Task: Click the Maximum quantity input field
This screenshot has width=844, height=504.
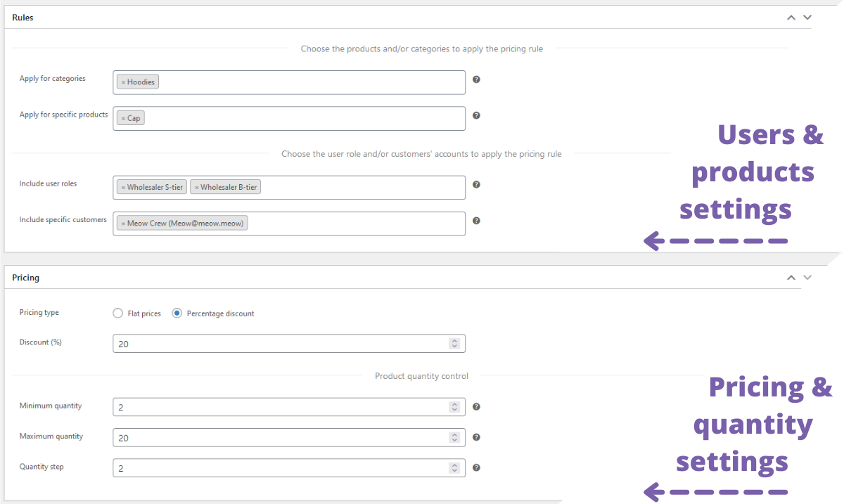Action: (x=281, y=437)
